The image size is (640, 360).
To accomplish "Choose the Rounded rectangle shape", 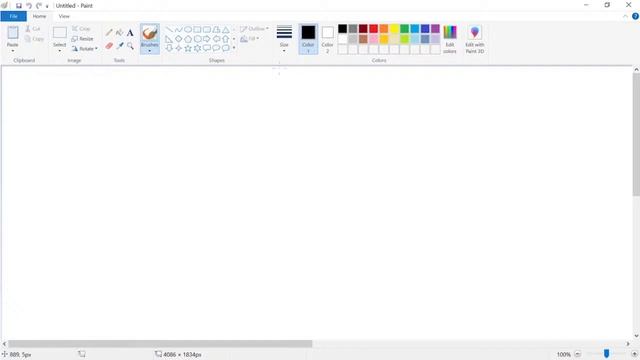I will [207, 30].
